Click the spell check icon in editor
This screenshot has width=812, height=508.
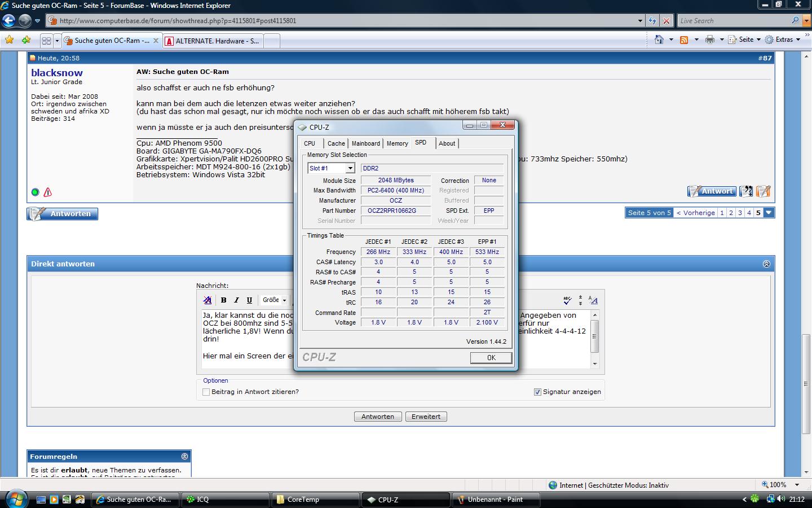click(567, 300)
